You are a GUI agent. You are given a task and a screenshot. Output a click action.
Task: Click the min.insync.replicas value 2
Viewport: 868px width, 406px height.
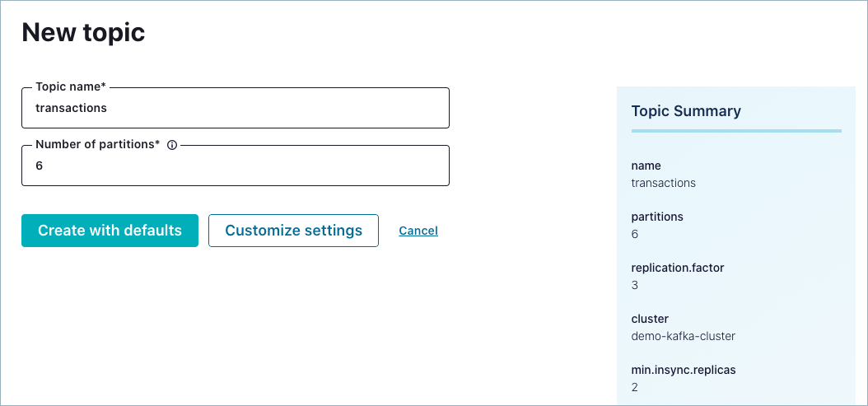click(635, 387)
